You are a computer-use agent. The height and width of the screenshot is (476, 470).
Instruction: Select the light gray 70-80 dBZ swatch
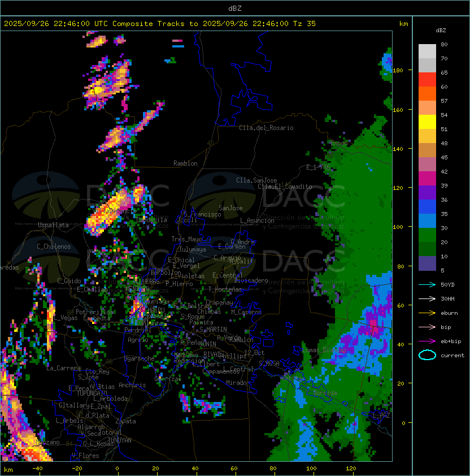click(427, 51)
